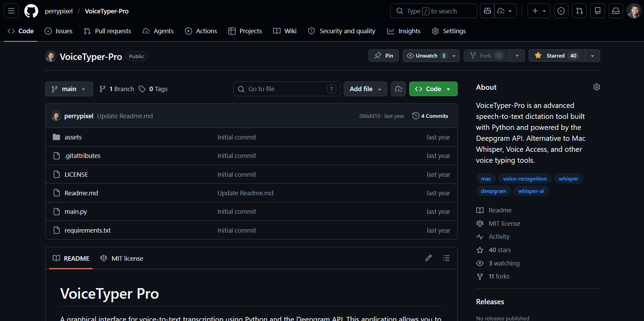Image resolution: width=644 pixels, height=321 pixels.
Task: Select the README tab in file panel
Action: click(71, 258)
